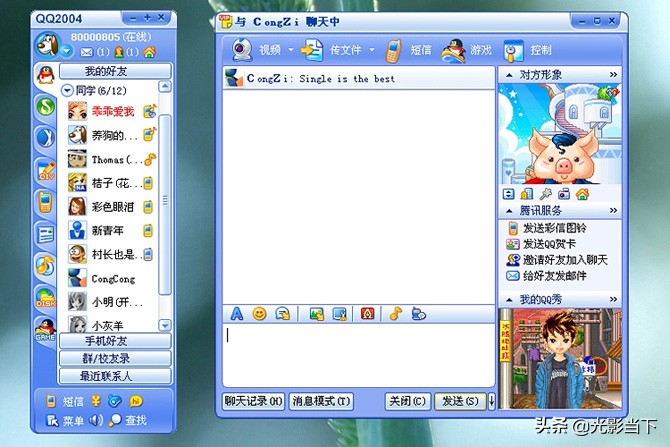Click the building icon under the pig avatar
The width and height of the screenshot is (670, 447).
[527, 194]
